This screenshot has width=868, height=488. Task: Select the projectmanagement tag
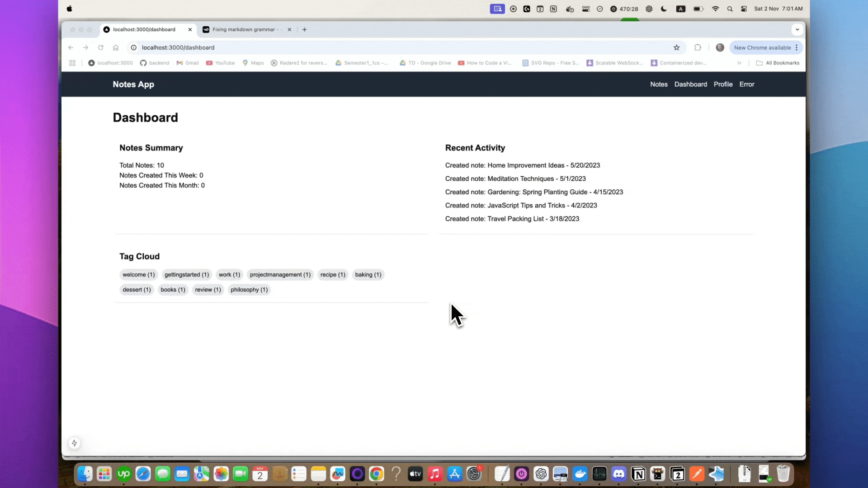(x=279, y=274)
